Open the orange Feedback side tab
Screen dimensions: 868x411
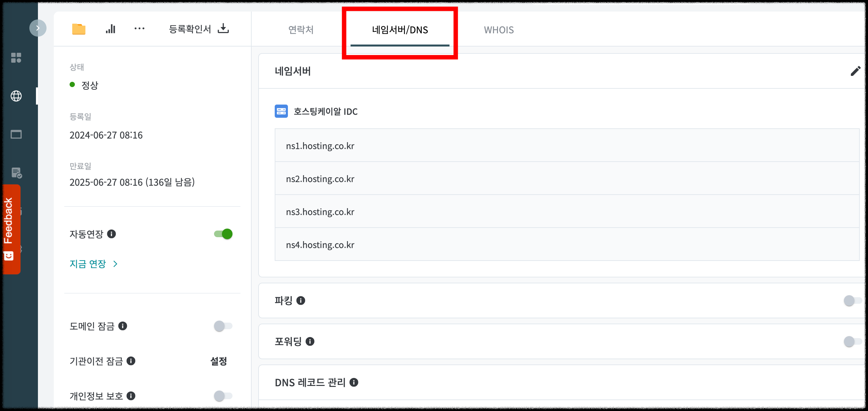pyautogui.click(x=11, y=229)
